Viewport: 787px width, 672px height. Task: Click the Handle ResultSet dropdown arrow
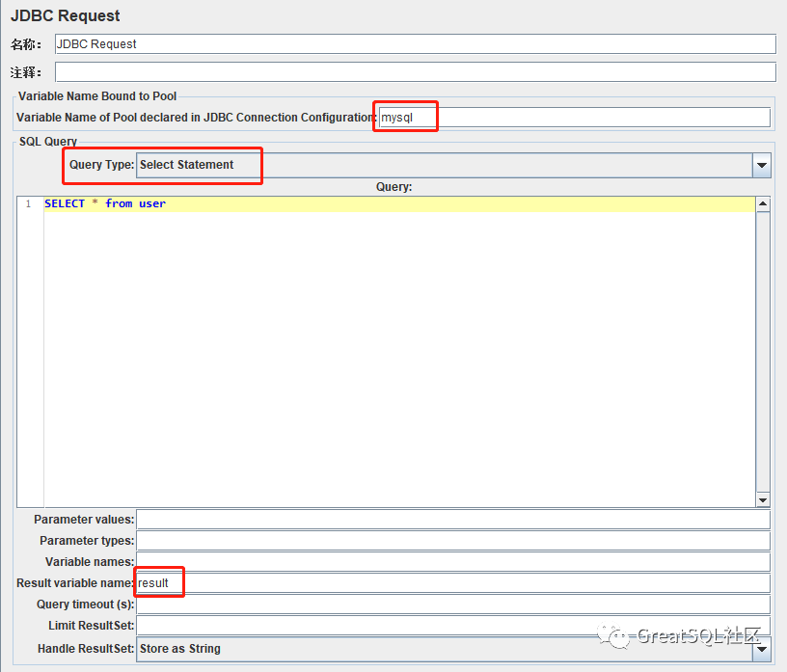(761, 650)
